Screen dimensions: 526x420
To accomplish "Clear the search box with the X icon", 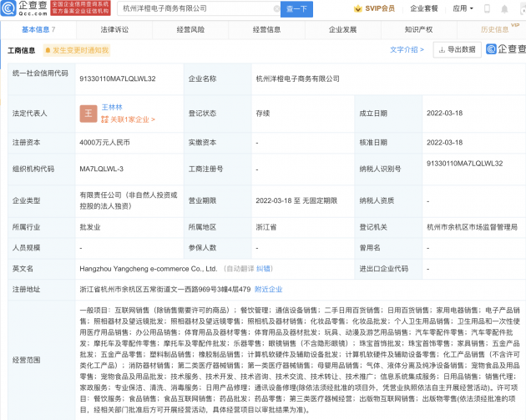I will (x=276, y=8).
